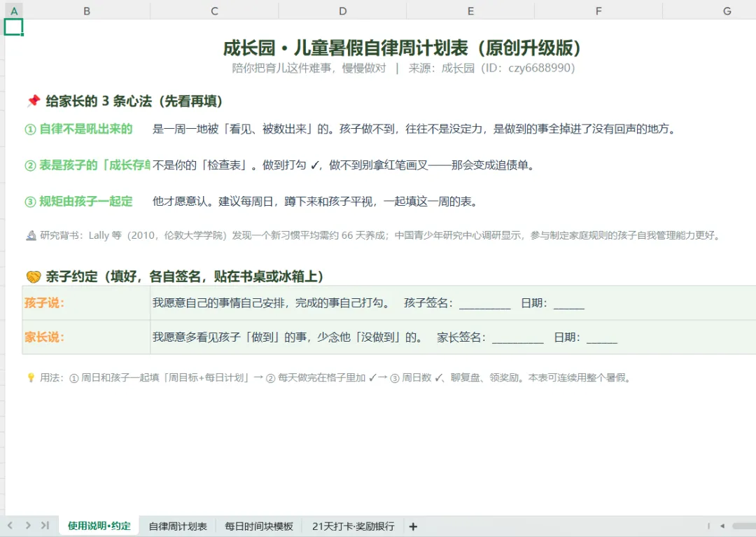The width and height of the screenshot is (756, 537).
Task: Select column D header
Action: point(342,11)
